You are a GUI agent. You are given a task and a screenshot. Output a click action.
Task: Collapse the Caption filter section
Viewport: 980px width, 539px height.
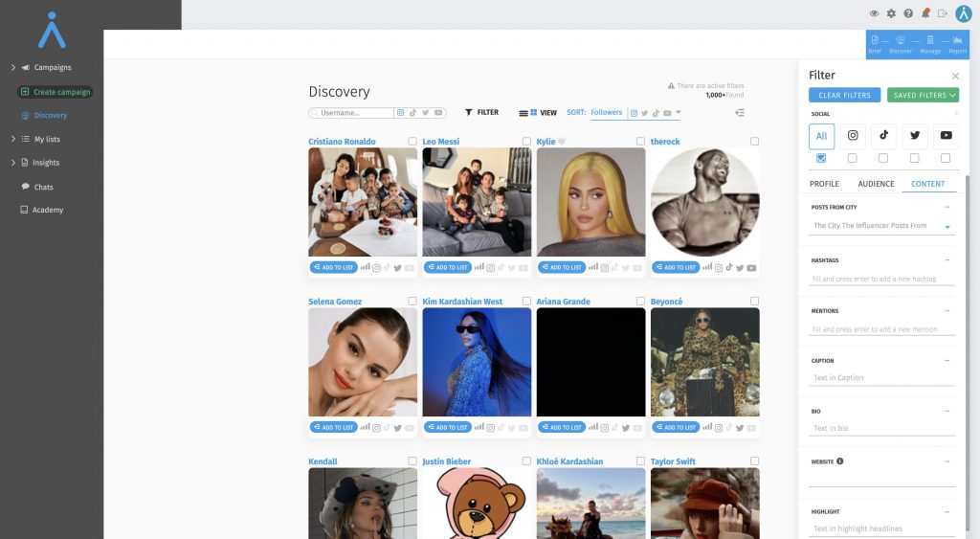coord(947,360)
